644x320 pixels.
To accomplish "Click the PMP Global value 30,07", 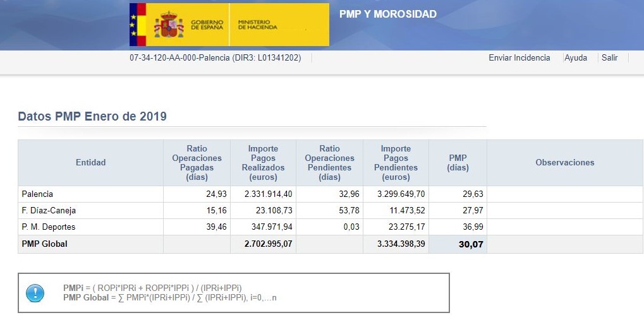I will 471,244.
